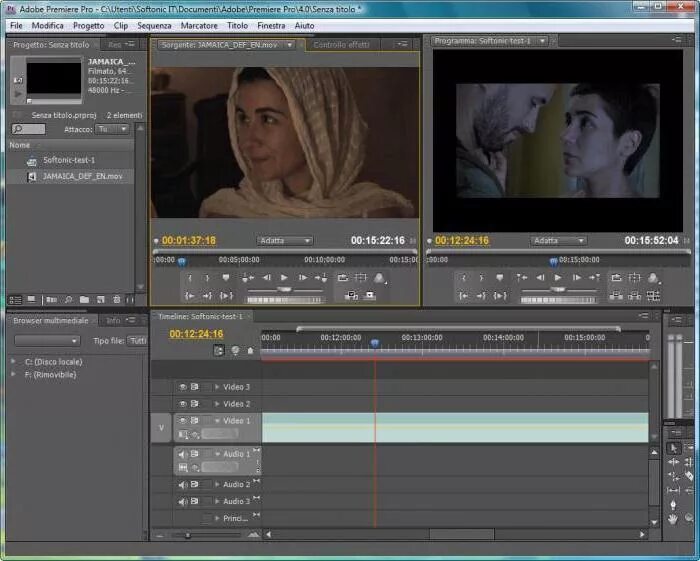Switch to Info tab
Image resolution: width=700 pixels, height=561 pixels.
(x=113, y=320)
